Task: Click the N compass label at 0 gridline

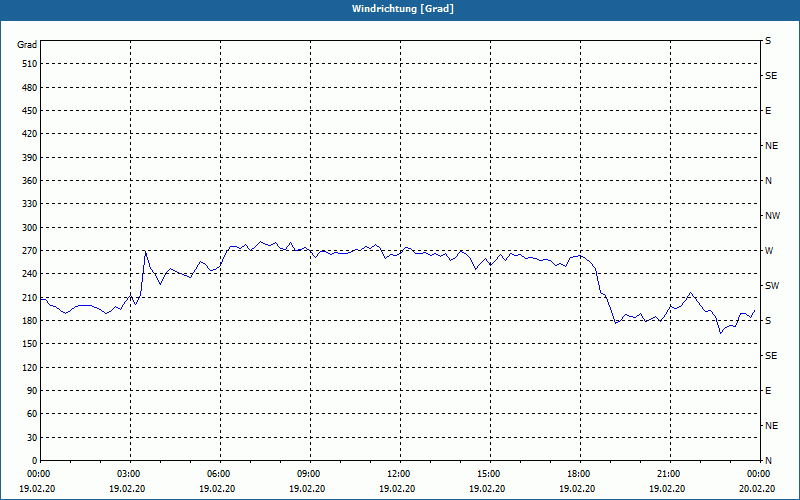Action: click(768, 461)
